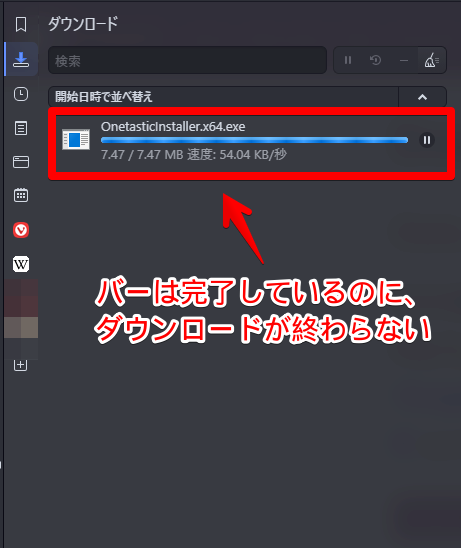Open the History panel clock icon
Image resolution: width=461 pixels, height=548 pixels.
pos(21,94)
